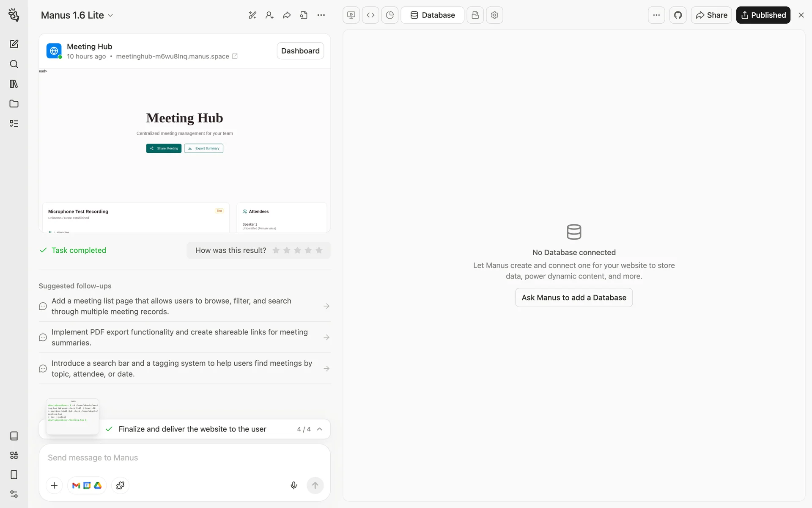Select the Database tab

click(432, 15)
